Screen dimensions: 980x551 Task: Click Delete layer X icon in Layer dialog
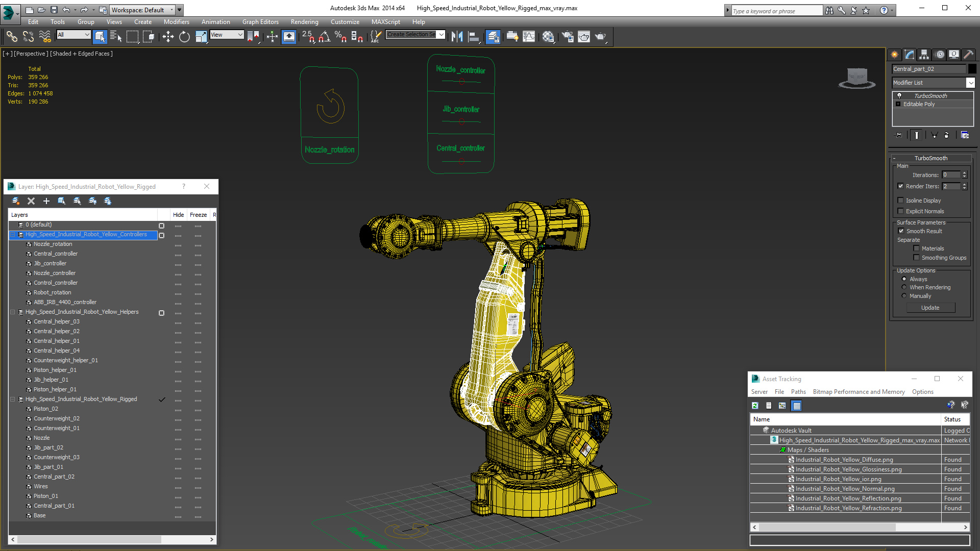[x=31, y=201]
